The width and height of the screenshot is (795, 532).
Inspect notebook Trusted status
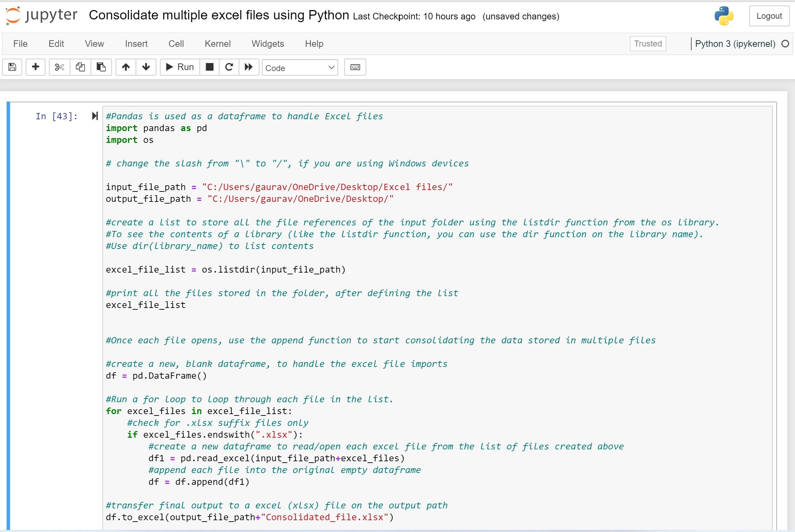[648, 44]
